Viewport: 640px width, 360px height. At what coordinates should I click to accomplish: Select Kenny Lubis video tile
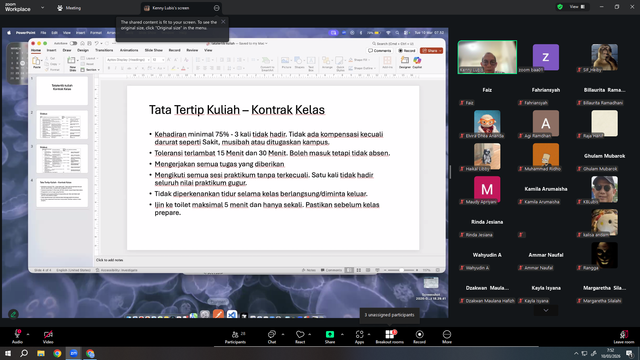pos(487,57)
